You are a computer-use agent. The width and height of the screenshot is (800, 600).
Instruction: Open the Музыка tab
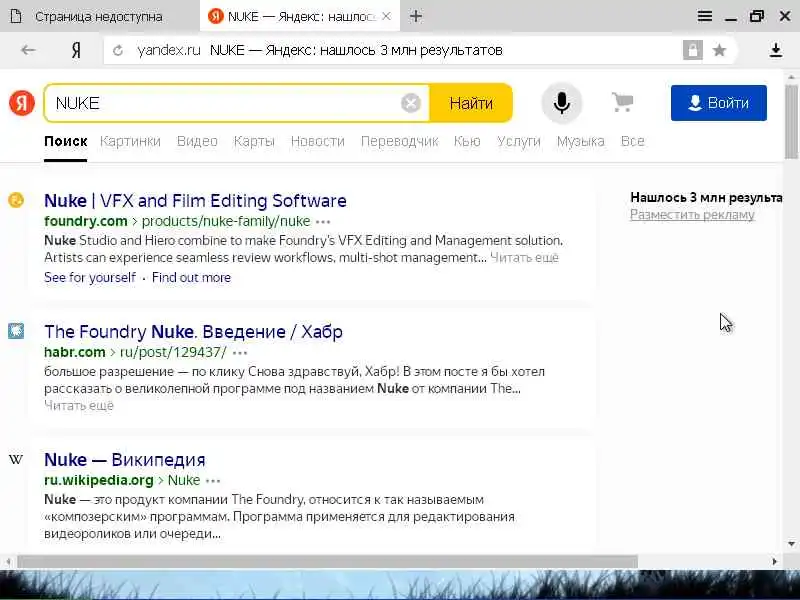coord(581,141)
